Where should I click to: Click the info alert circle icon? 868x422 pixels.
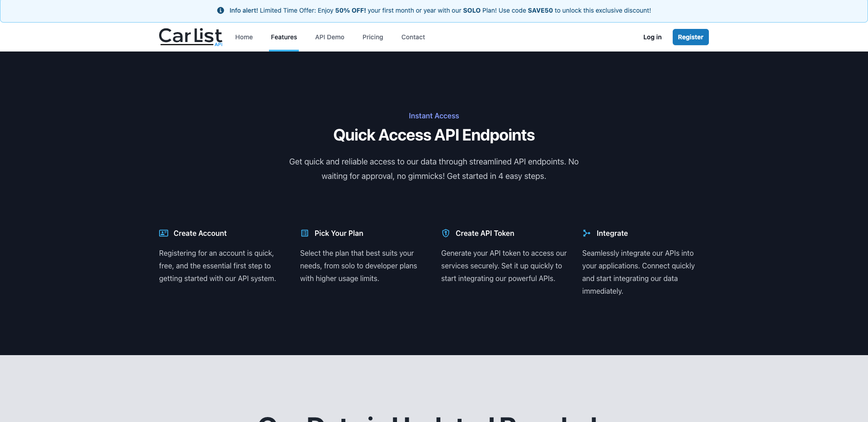click(221, 10)
